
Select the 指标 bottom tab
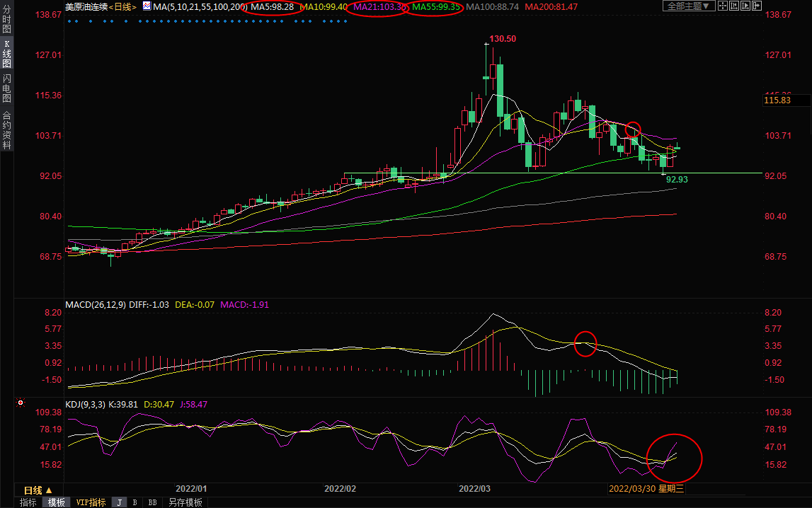coord(28,502)
